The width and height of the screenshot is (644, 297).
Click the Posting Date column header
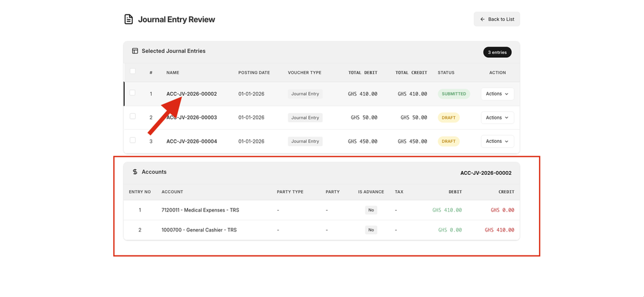tap(254, 72)
